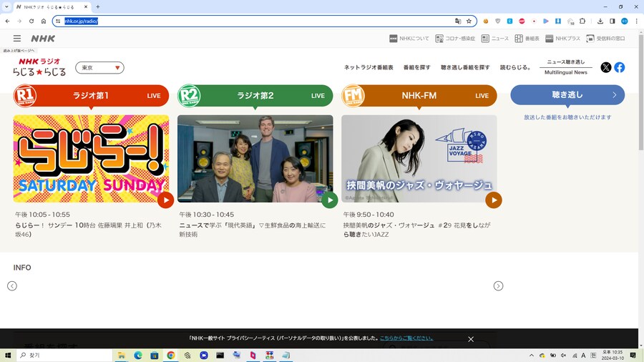Open the browser Downloads icon

tap(600, 21)
